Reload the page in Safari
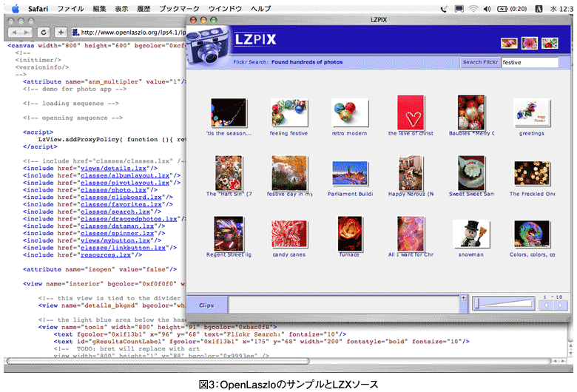 44,33
